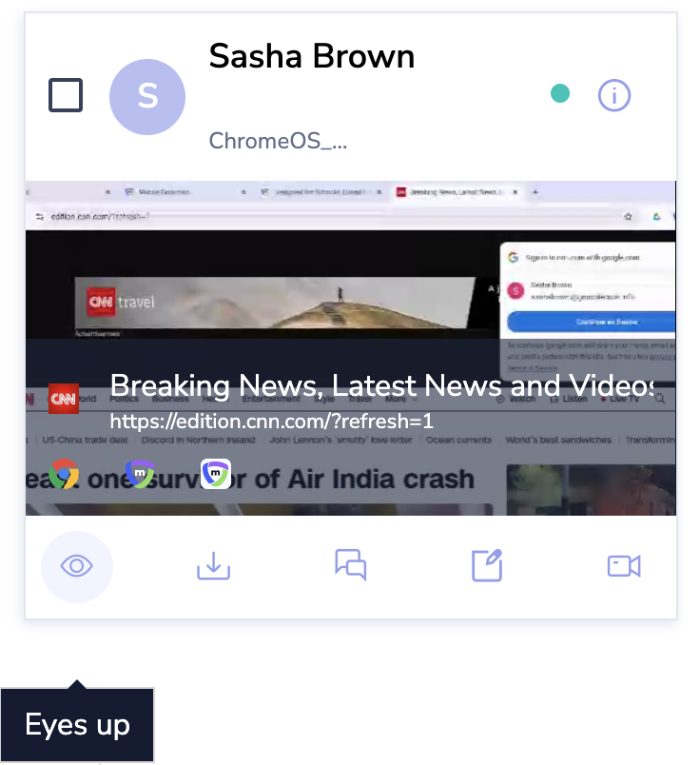Open chat with the speech bubbles icon
700x765 pixels.
coord(350,567)
